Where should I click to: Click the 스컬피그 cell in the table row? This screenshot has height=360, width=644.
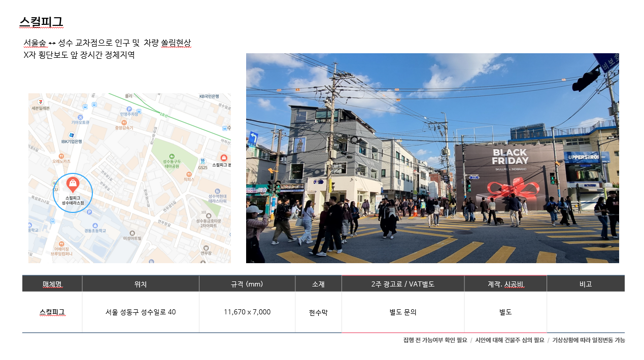tap(52, 312)
